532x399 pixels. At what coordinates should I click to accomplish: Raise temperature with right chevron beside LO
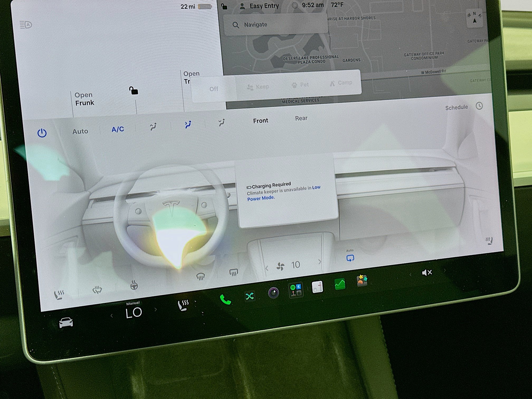click(155, 309)
